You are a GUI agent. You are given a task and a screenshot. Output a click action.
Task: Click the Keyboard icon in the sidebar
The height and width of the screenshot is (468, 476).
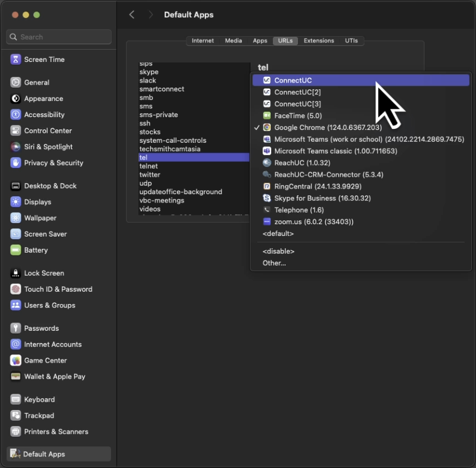pos(16,399)
